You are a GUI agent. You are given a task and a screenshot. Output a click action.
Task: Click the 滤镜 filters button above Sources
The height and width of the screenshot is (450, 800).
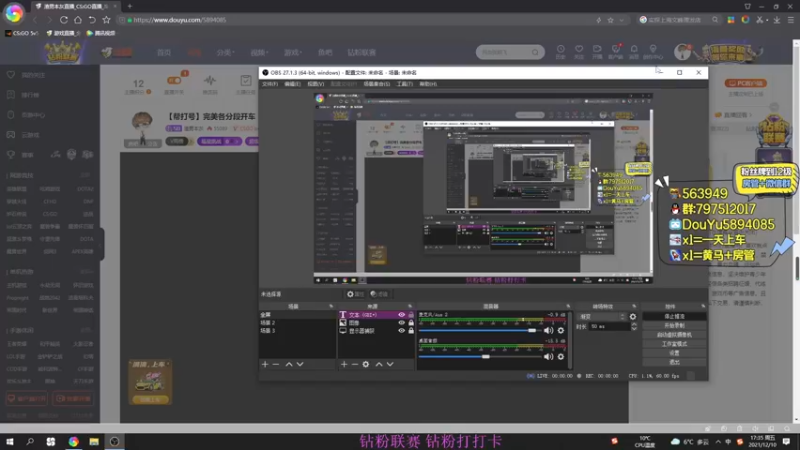tap(379, 294)
